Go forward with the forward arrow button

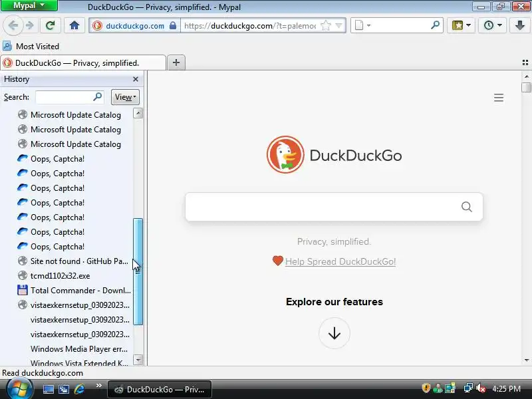(30, 25)
